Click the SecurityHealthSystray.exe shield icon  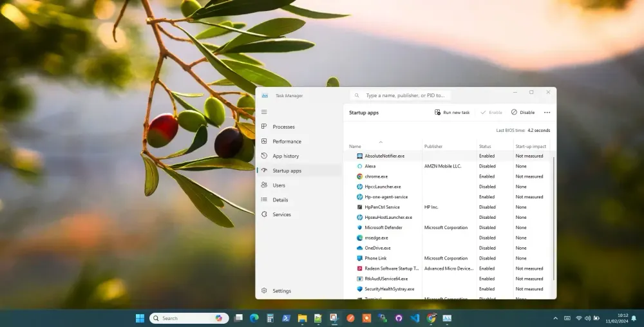[x=360, y=289]
